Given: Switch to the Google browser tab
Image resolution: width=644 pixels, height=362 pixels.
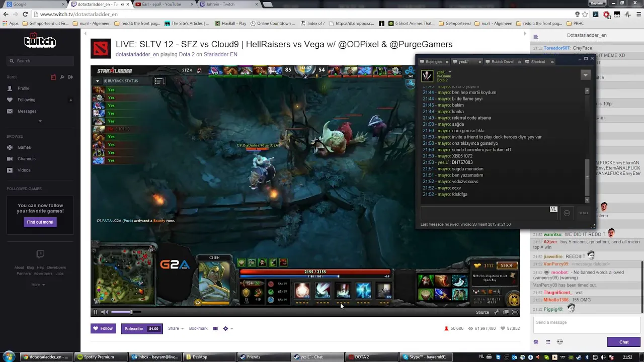Looking at the screenshot, I should (36, 4).
